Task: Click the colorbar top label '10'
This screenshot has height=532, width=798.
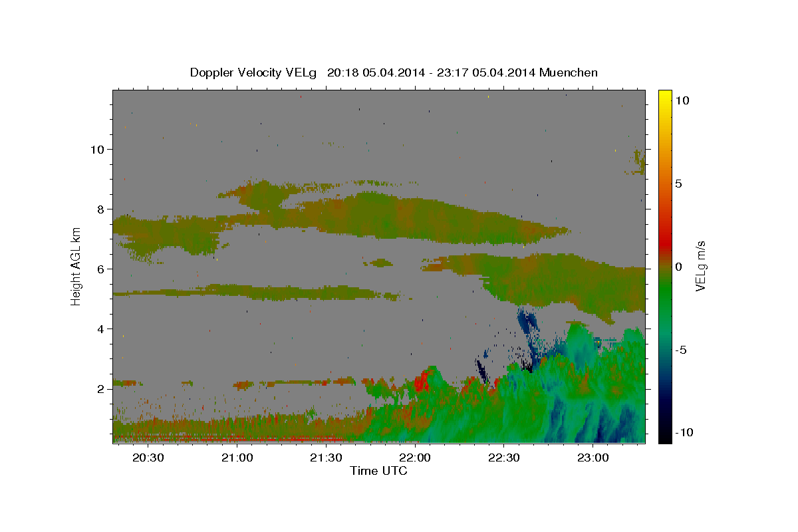Action: [682, 100]
